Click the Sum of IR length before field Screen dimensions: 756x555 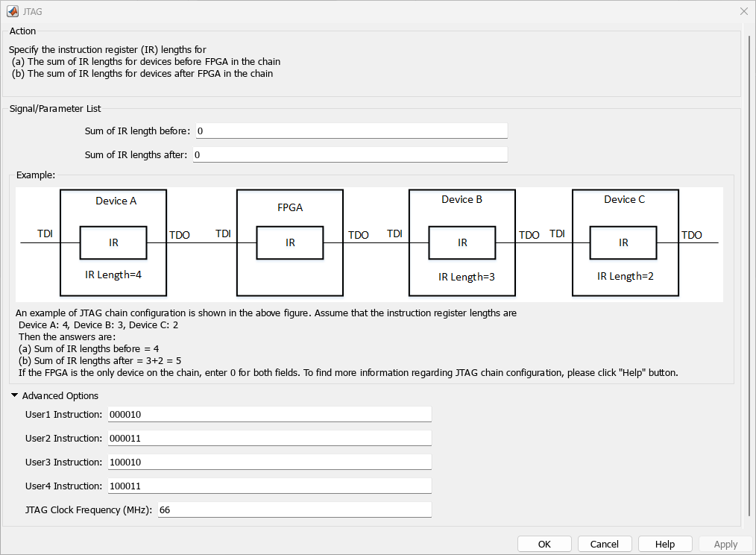pos(350,130)
